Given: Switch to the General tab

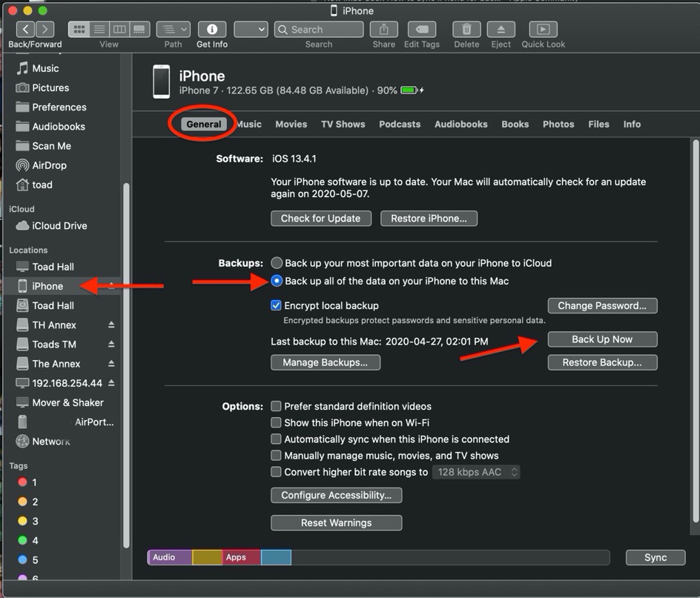Looking at the screenshot, I should [204, 124].
